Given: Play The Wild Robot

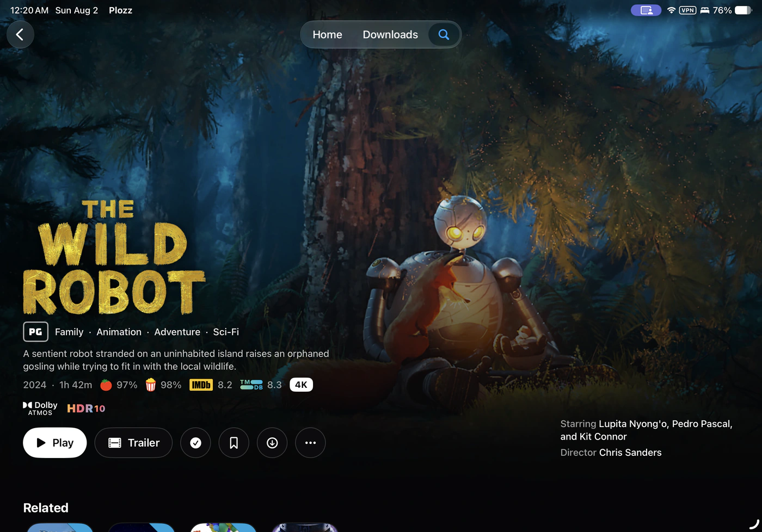Looking at the screenshot, I should click(x=55, y=443).
